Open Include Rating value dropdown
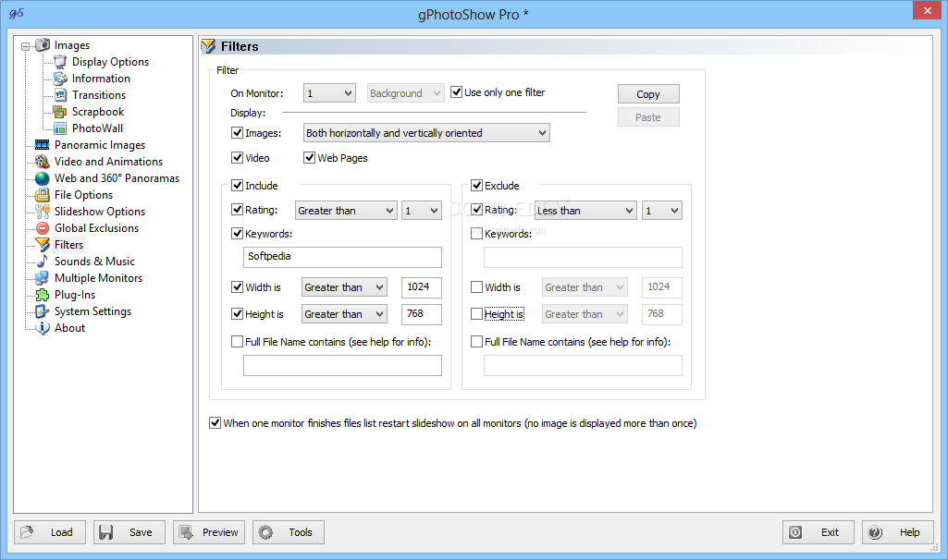 (x=422, y=210)
